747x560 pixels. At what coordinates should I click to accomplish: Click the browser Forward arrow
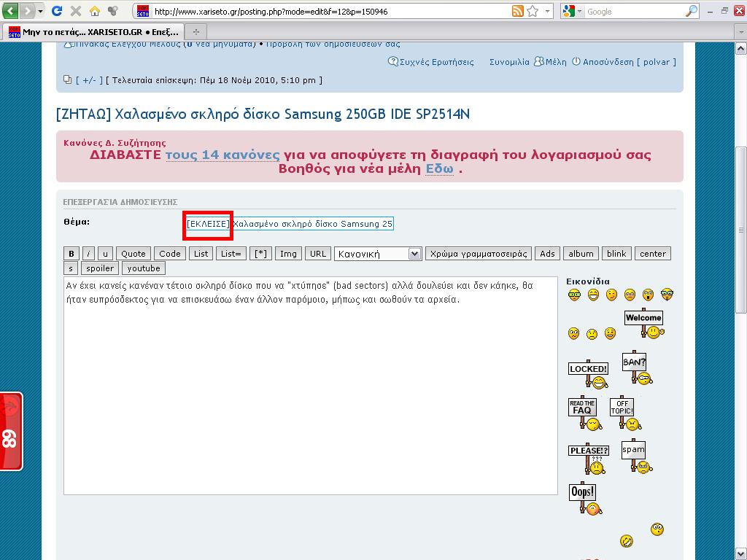(28, 10)
